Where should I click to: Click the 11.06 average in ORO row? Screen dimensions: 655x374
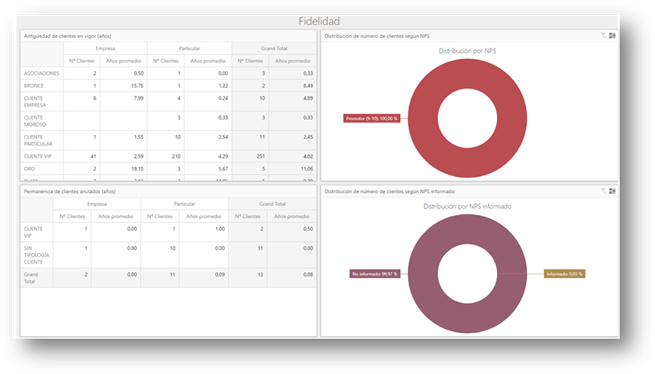tap(307, 169)
